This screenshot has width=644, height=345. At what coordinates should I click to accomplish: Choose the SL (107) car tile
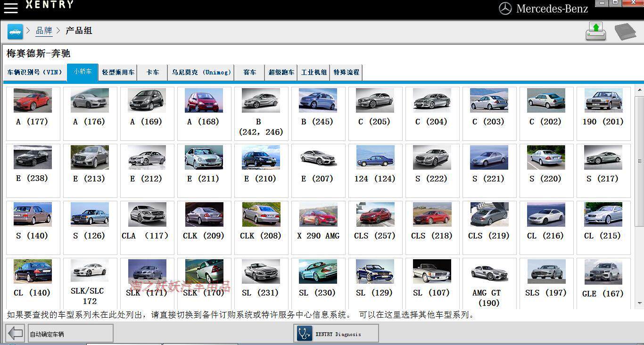pyautogui.click(x=432, y=283)
